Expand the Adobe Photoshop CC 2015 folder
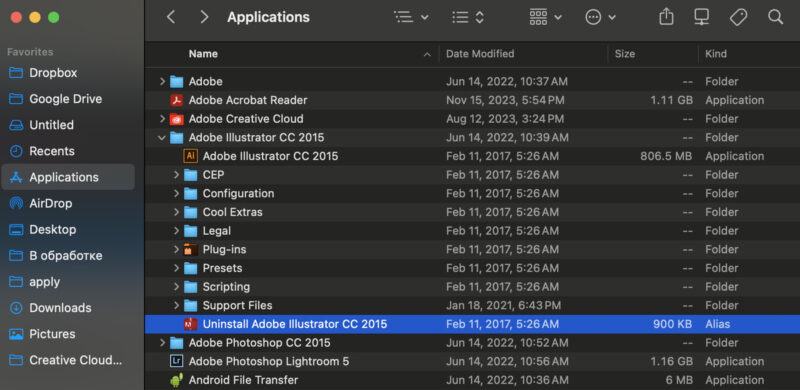 point(162,343)
